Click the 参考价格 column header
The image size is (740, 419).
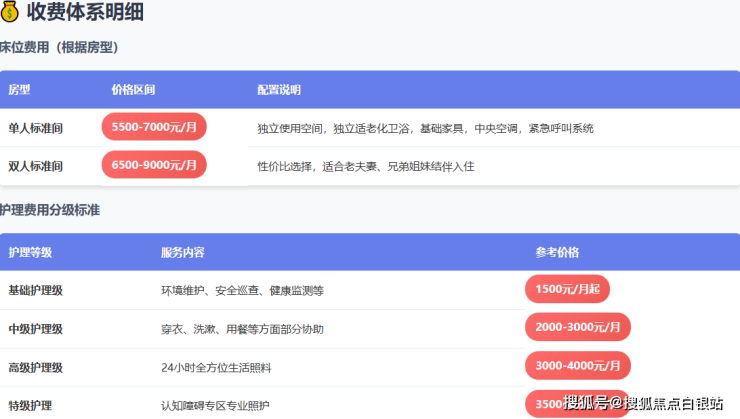point(557,252)
